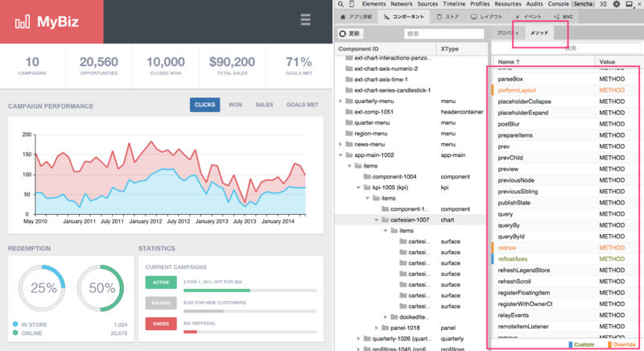Expand the quarterly-1026 tree node
The width and height of the screenshot is (644, 351).
(358, 339)
